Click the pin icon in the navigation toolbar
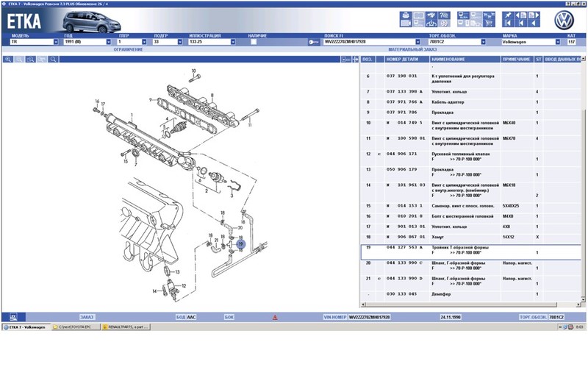 coord(509,14)
